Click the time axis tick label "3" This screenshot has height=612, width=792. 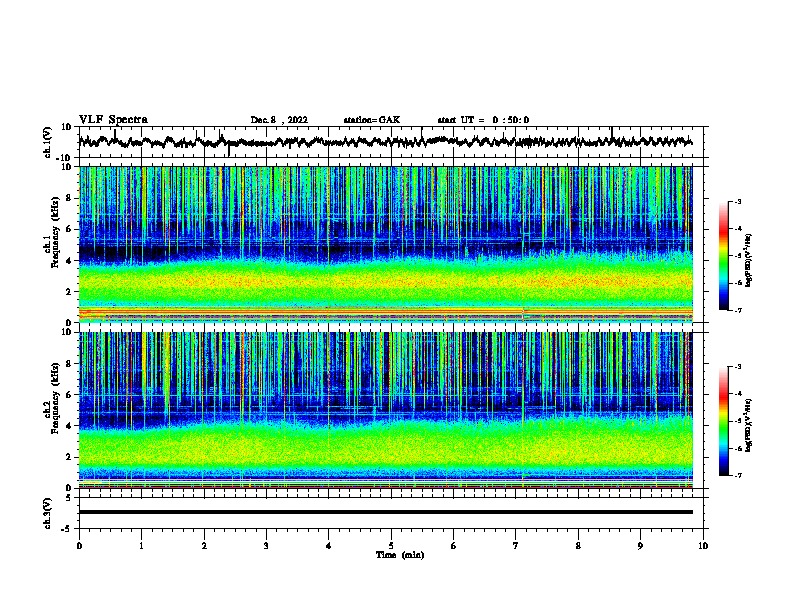tap(266, 546)
